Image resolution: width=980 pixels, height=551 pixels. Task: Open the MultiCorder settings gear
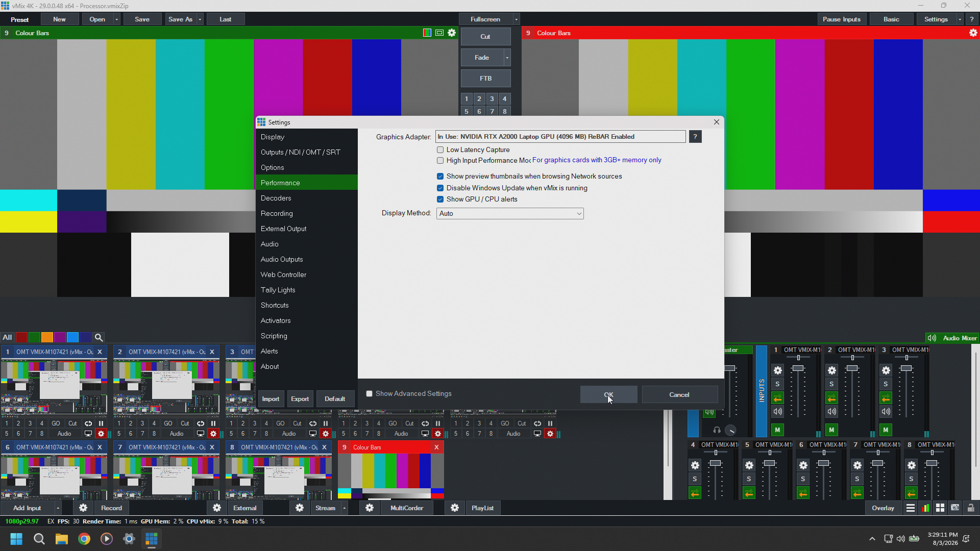(370, 508)
